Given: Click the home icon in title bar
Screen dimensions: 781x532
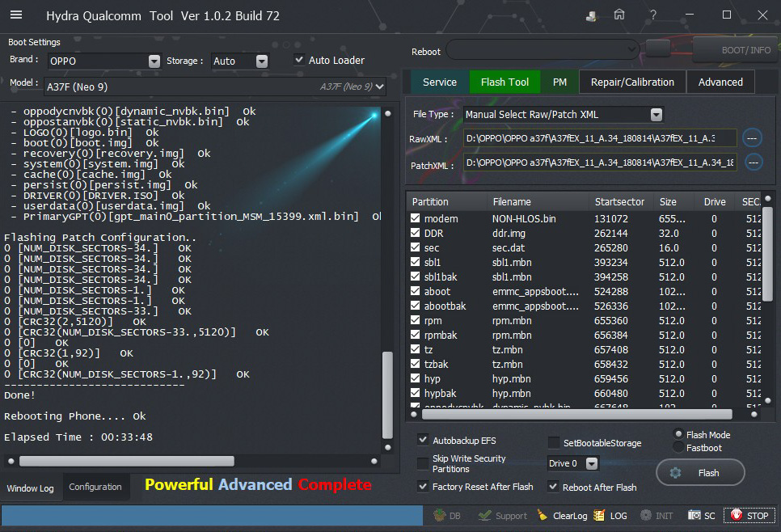Looking at the screenshot, I should 619,15.
